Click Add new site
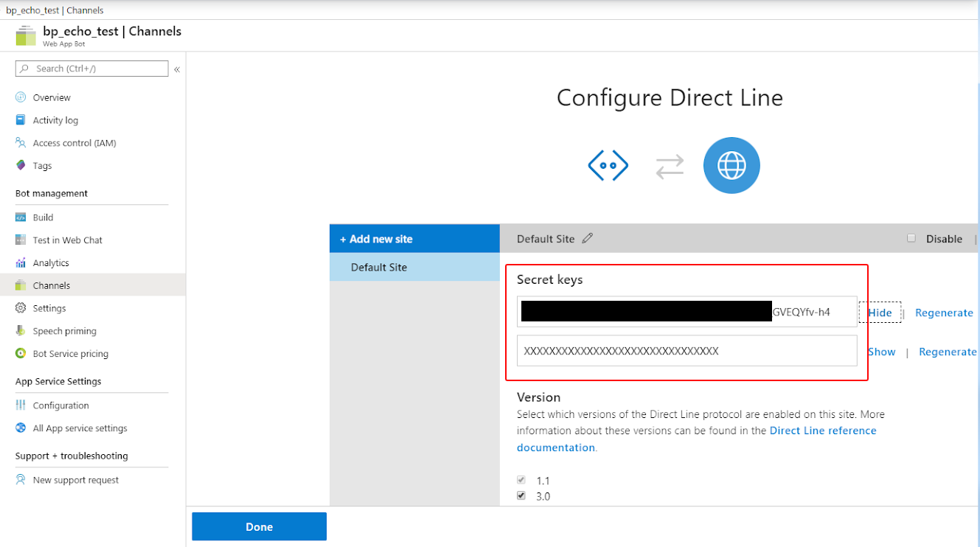 tap(414, 239)
